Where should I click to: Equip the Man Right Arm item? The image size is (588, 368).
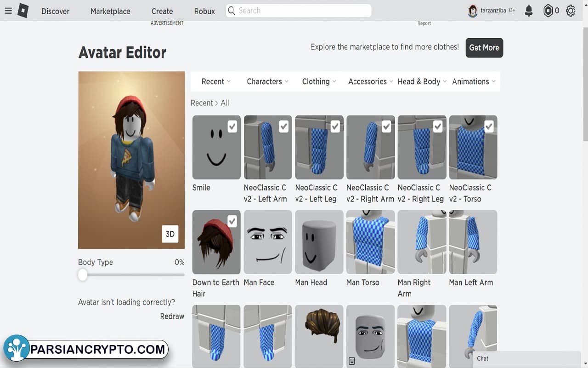422,242
